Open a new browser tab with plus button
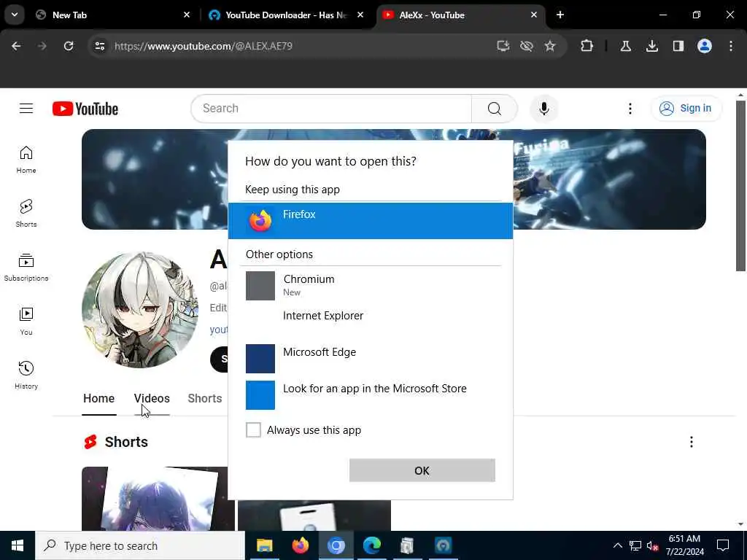Image resolution: width=747 pixels, height=560 pixels. [x=560, y=15]
